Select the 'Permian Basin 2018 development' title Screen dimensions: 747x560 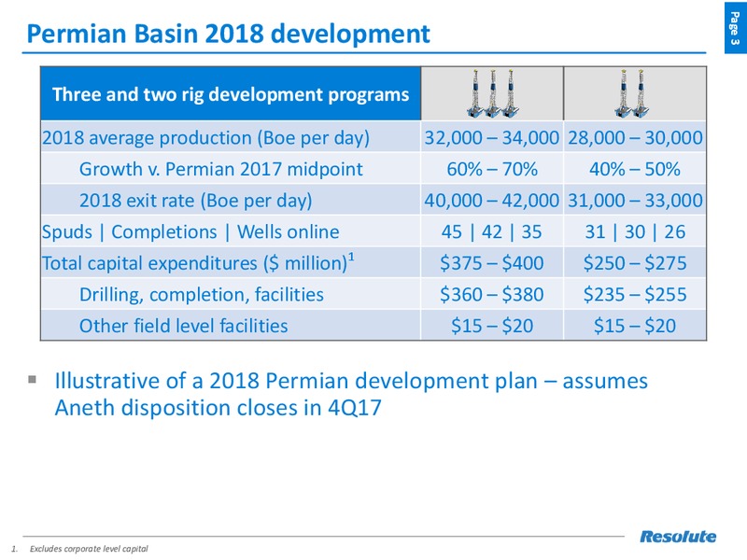[228, 34]
